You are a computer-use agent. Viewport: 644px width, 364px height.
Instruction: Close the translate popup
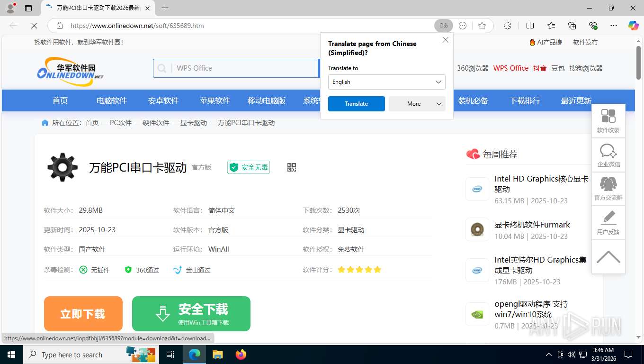point(446,40)
